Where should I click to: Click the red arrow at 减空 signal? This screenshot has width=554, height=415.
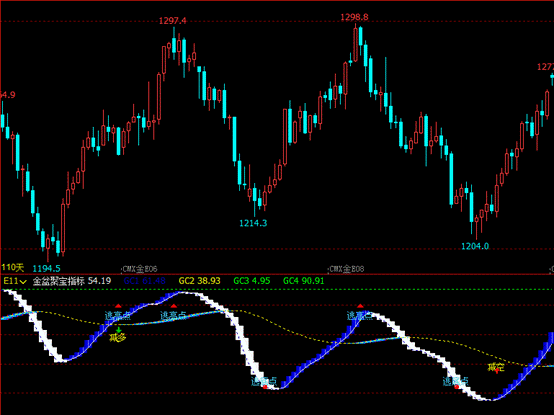[497, 371]
